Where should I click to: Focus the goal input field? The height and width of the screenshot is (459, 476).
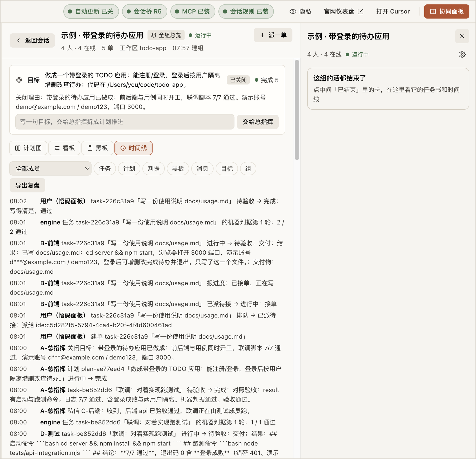coord(125,122)
